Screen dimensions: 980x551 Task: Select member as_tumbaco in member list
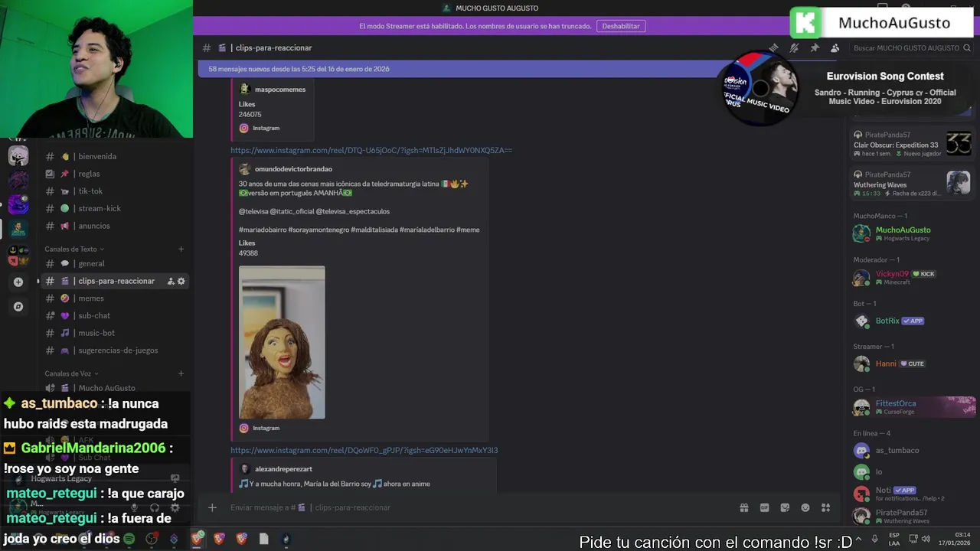pos(912,450)
